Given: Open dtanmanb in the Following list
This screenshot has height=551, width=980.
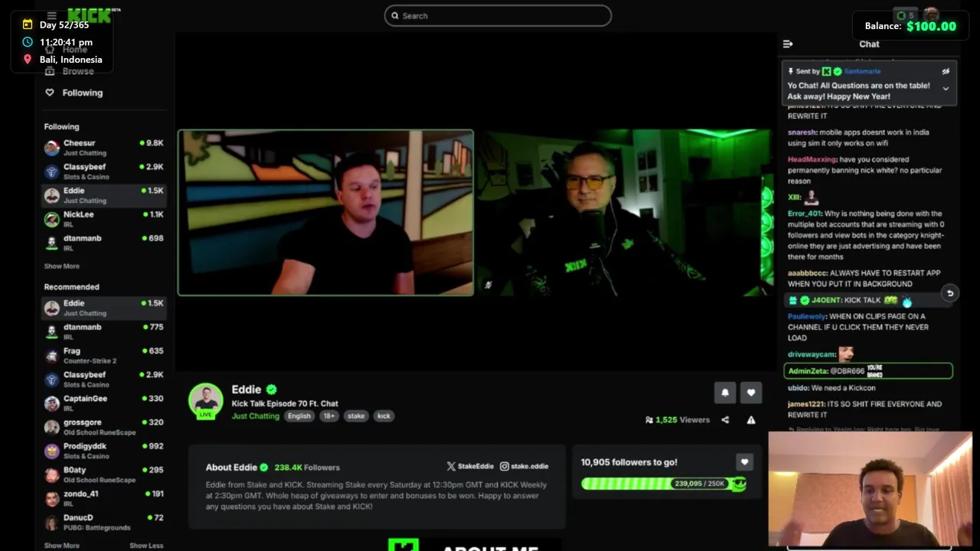Looking at the screenshot, I should click(104, 243).
